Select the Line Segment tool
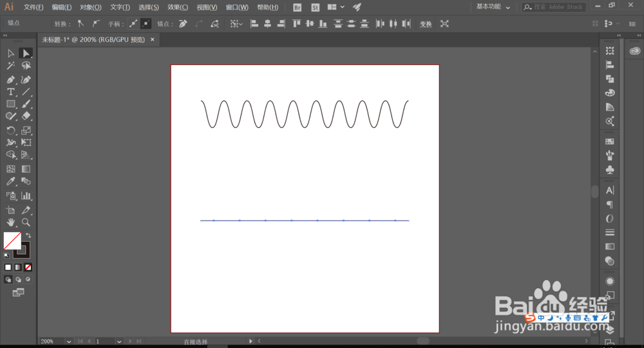The image size is (644, 348). (26, 92)
